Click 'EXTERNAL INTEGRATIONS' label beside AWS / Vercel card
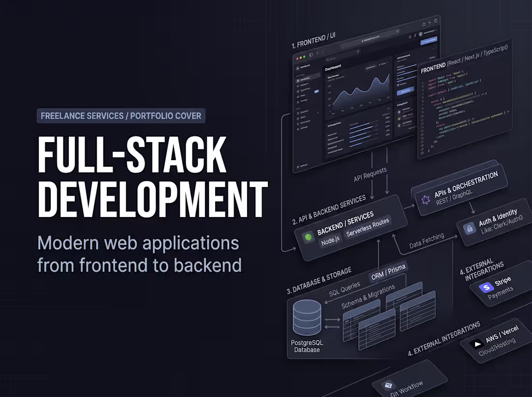The height and width of the screenshot is (397, 532). click(444, 338)
